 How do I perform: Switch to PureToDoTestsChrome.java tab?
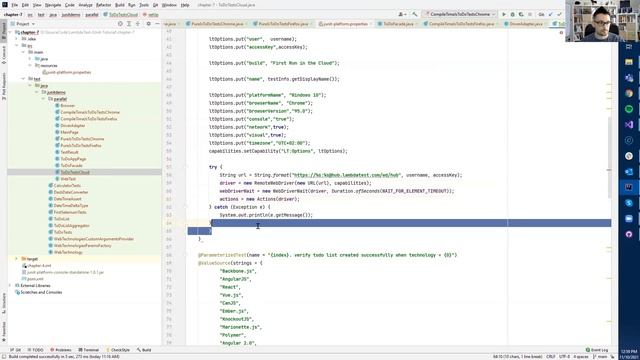pos(216,24)
